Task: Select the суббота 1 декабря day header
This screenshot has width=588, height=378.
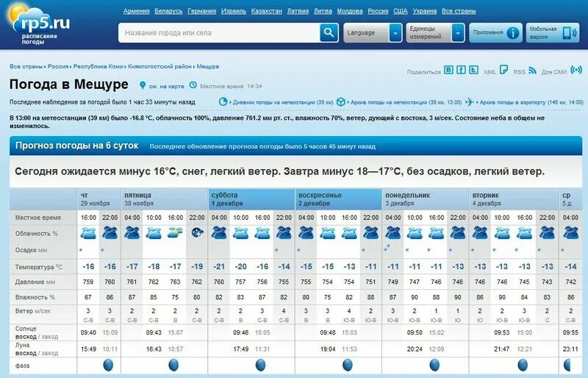Action: pyautogui.click(x=251, y=199)
